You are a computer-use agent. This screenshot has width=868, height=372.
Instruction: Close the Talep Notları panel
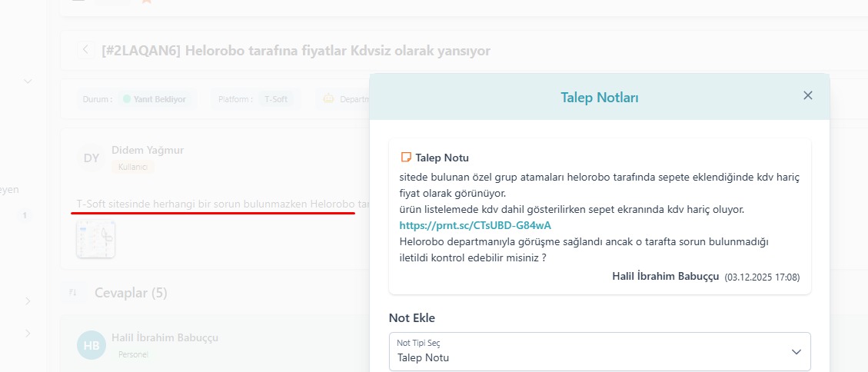[807, 95]
